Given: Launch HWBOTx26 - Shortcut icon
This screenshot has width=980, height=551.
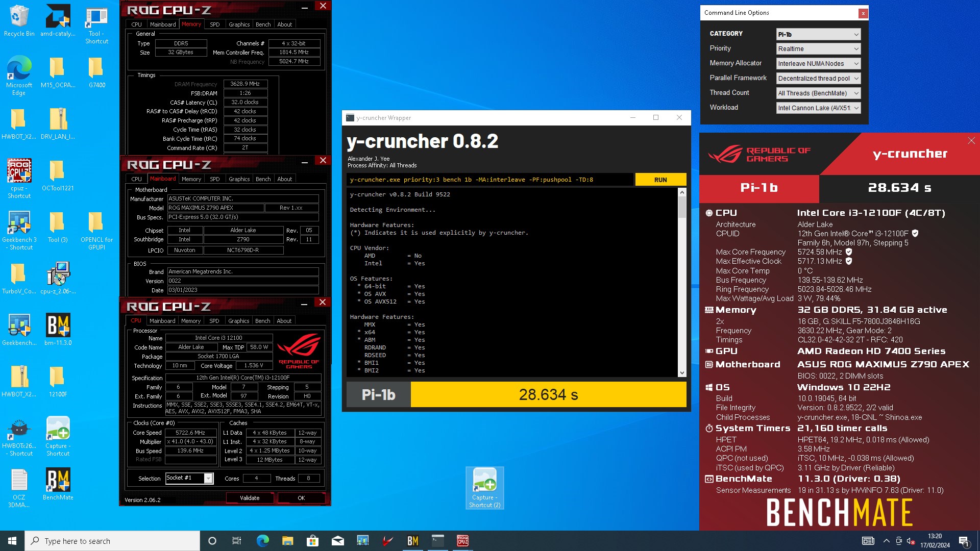Looking at the screenshot, I should pyautogui.click(x=19, y=436).
